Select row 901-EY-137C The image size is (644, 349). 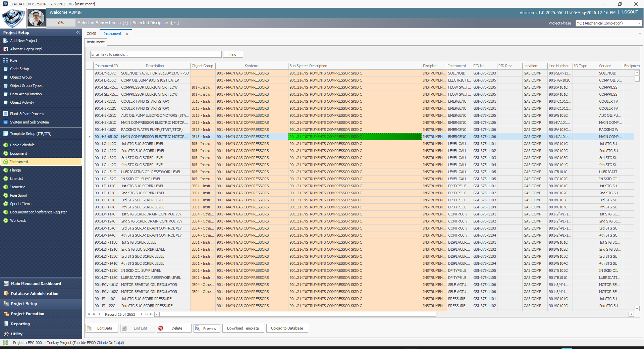(x=361, y=73)
